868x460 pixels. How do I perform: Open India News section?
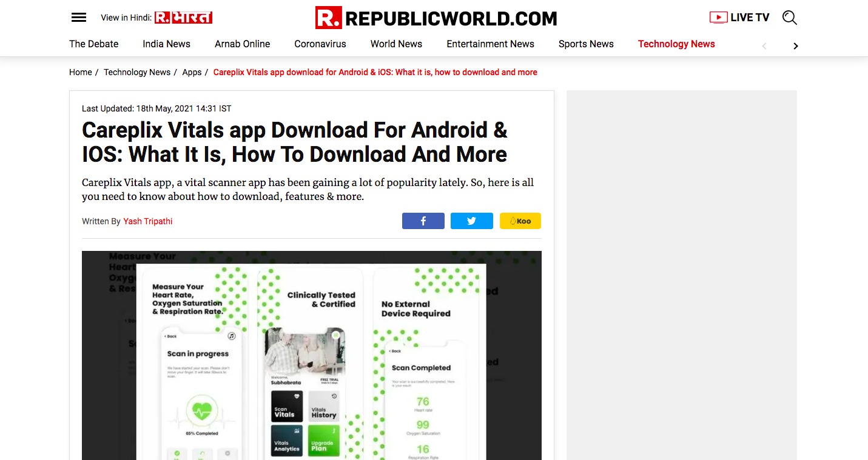(x=166, y=44)
